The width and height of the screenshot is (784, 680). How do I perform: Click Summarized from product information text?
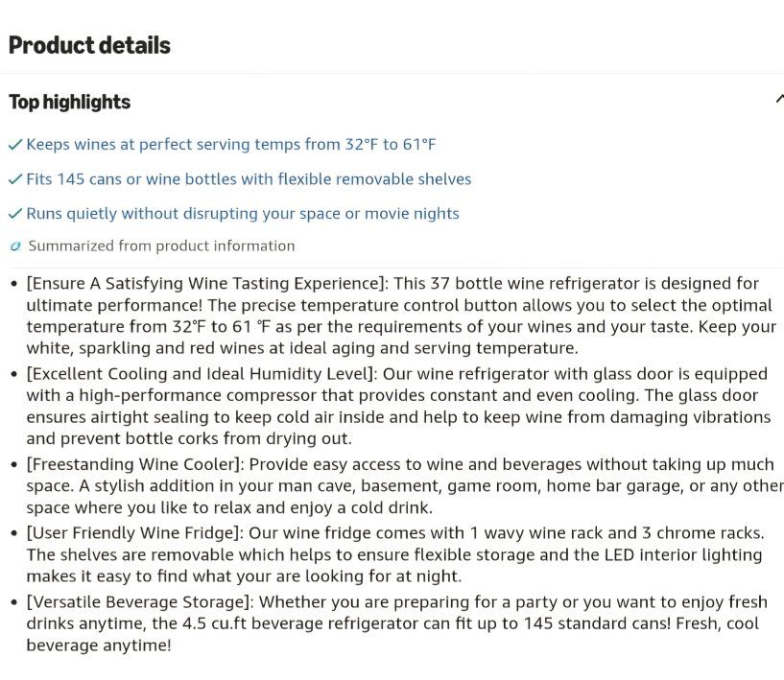click(161, 246)
